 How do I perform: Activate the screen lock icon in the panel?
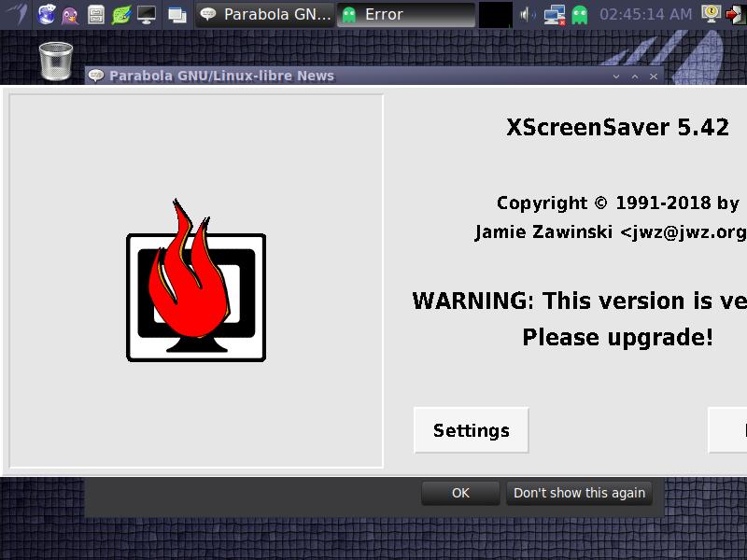point(711,14)
